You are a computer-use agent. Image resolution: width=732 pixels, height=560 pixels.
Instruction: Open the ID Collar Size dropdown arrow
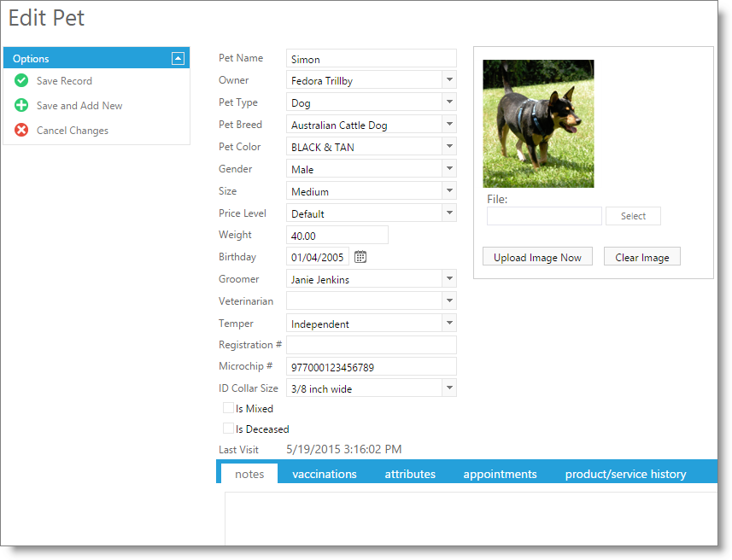click(449, 388)
